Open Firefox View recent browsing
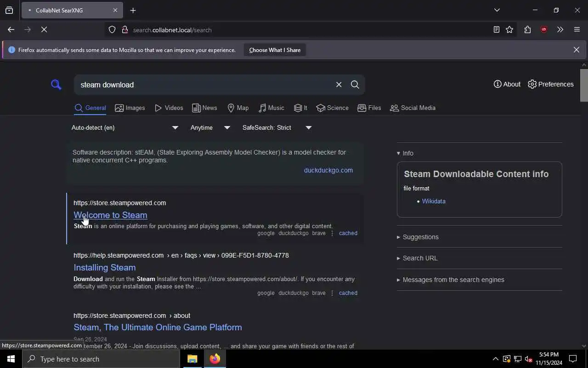 [9, 10]
